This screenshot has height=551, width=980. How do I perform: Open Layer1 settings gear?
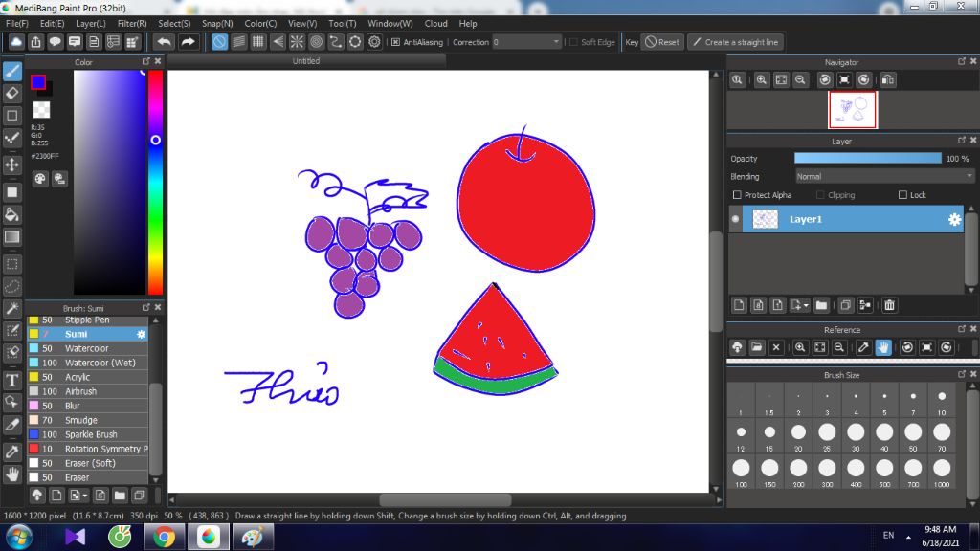(954, 219)
